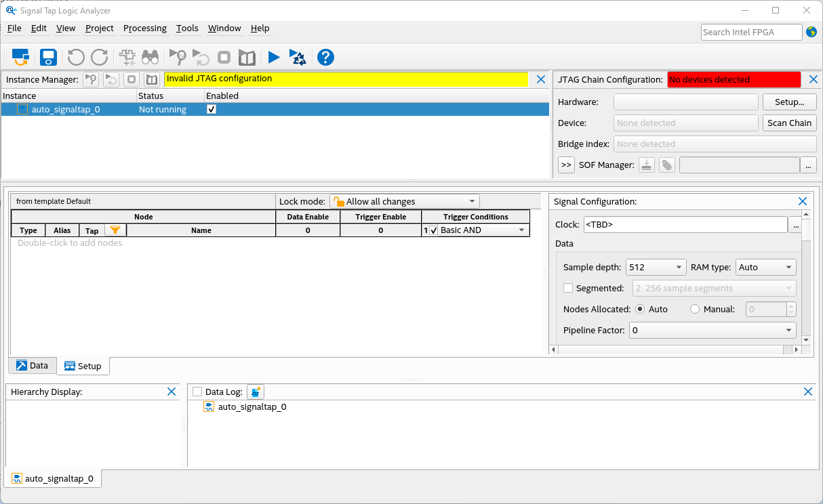Switch to the Data tab
Viewport: 823px width, 504px height.
(x=33, y=366)
